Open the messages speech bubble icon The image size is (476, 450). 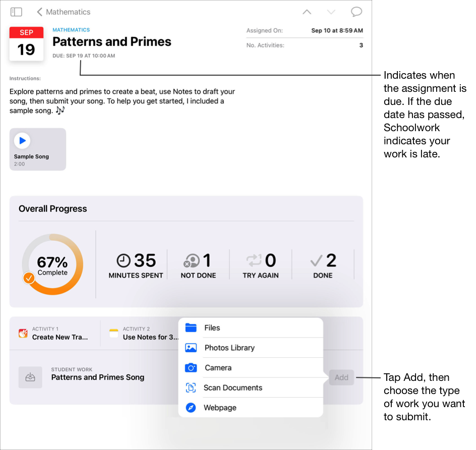coord(356,12)
